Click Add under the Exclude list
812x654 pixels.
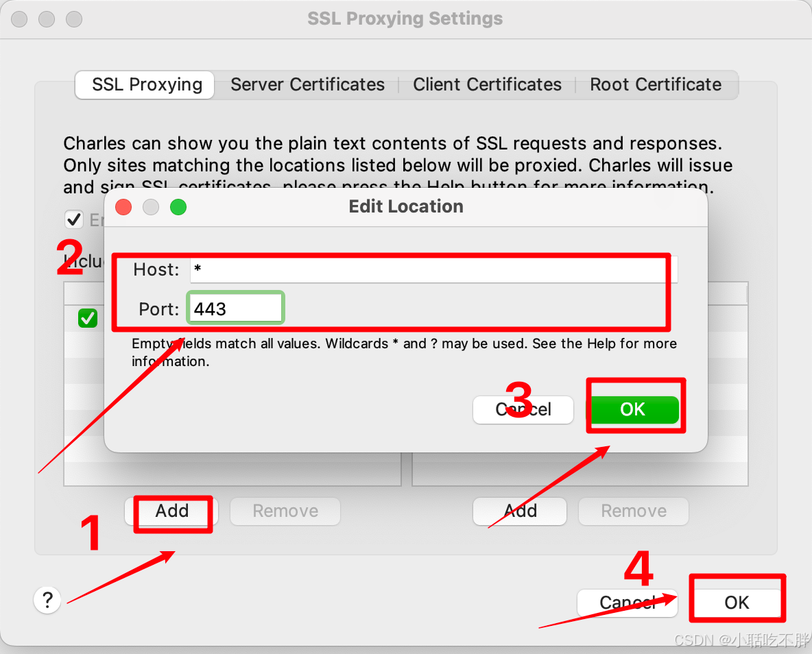coord(520,511)
